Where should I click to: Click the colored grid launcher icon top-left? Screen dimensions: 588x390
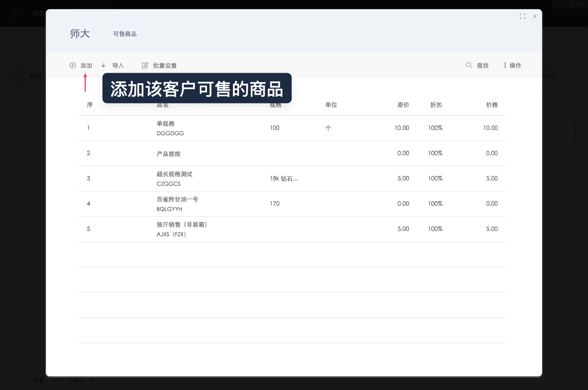click(18, 13)
